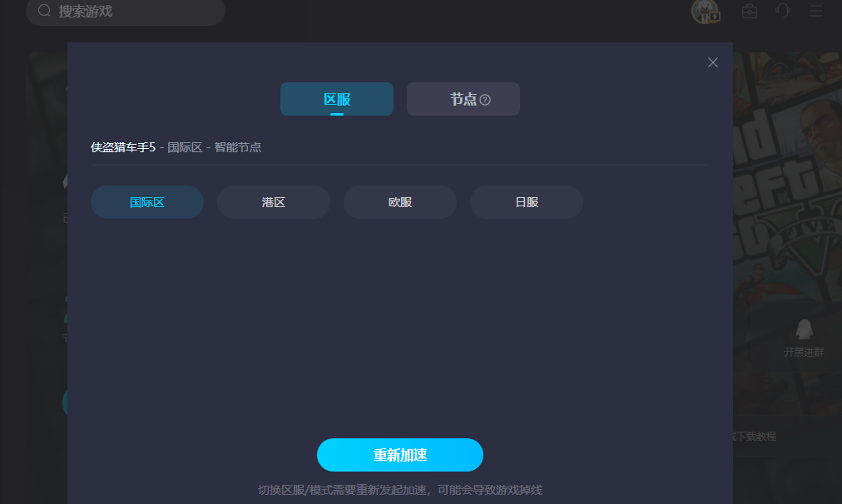Select the 日服 region option

pyautogui.click(x=527, y=202)
